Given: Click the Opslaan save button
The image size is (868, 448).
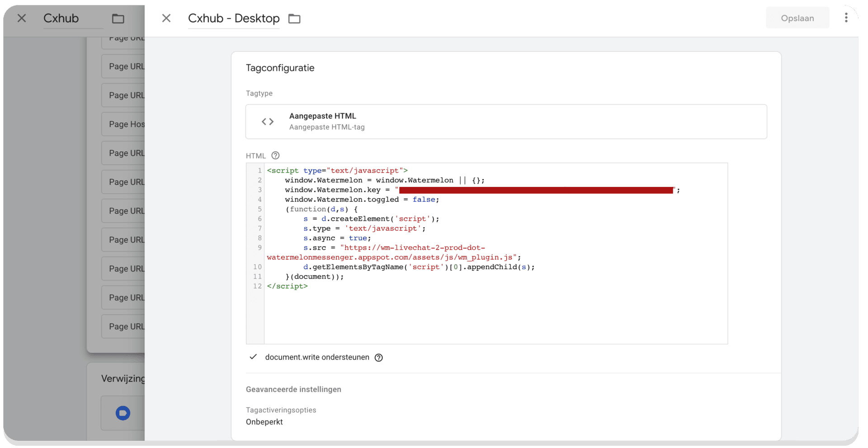Looking at the screenshot, I should coord(797,18).
